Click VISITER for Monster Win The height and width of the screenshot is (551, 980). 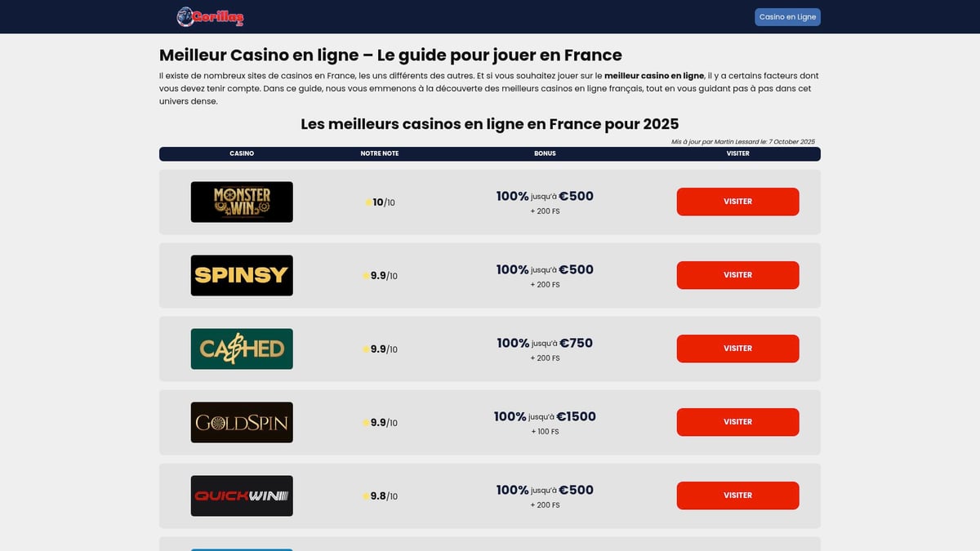click(x=737, y=202)
